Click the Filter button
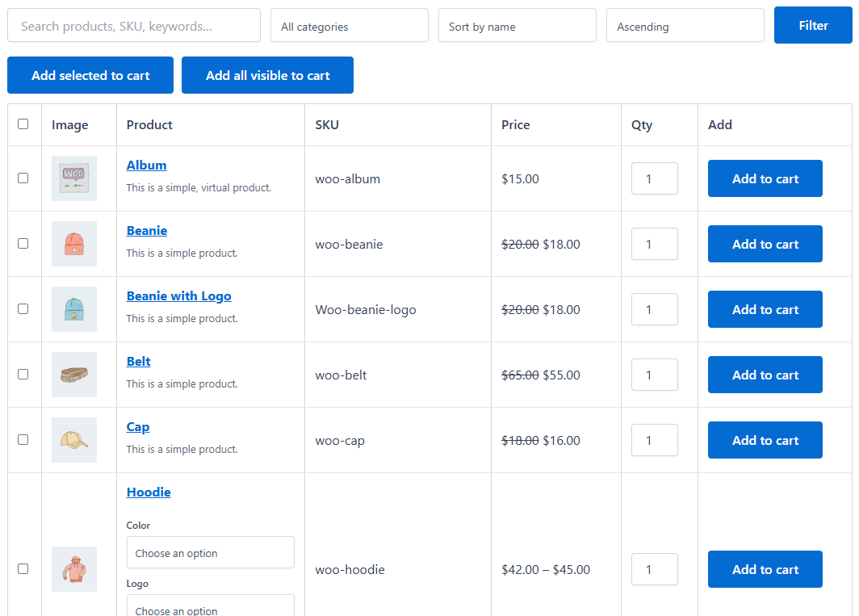 point(812,25)
